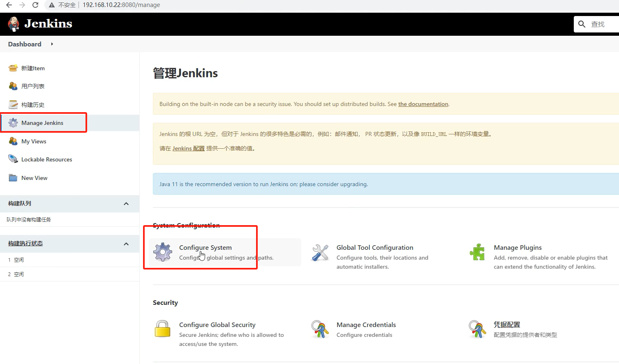Click the browser back arrow
Screen dimensions: 619x364
tap(9, 5)
